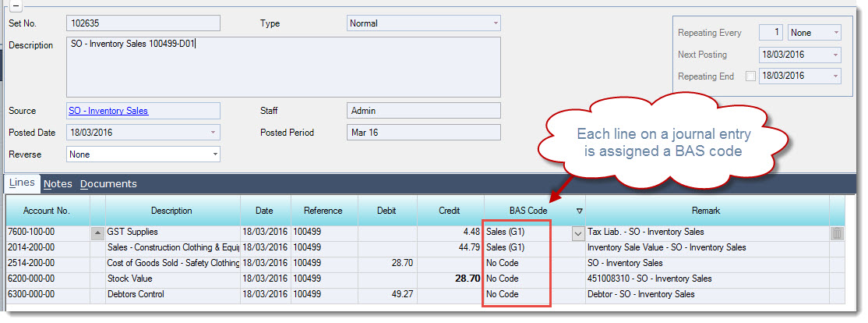The height and width of the screenshot is (323, 868).
Task: Open lookup arrow beside GST Supplies account
Action: coord(97,234)
